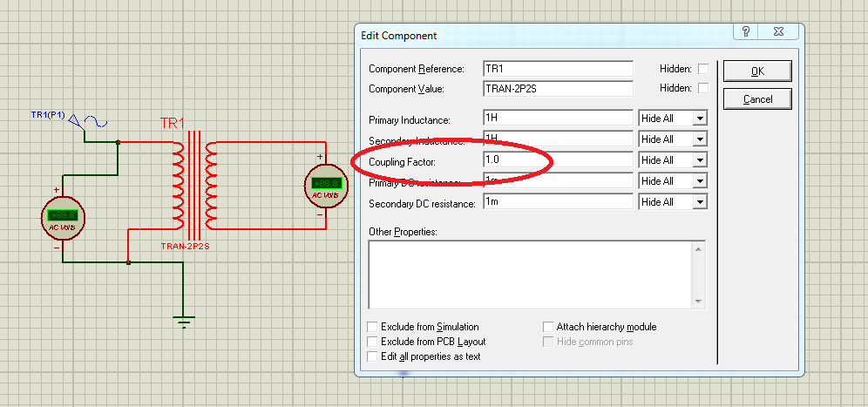Viewport: 868px width, 407px height.
Task: Click the red TRAN-2P2S label under the transformer
Action: [x=185, y=247]
